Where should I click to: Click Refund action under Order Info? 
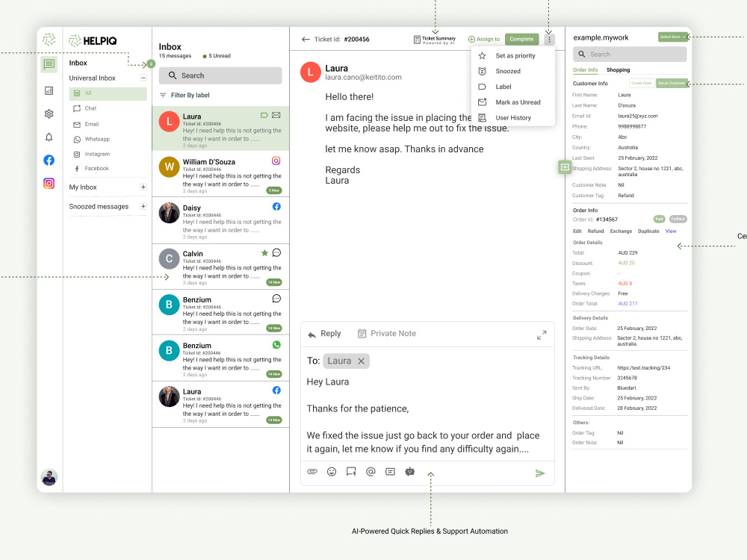click(595, 231)
